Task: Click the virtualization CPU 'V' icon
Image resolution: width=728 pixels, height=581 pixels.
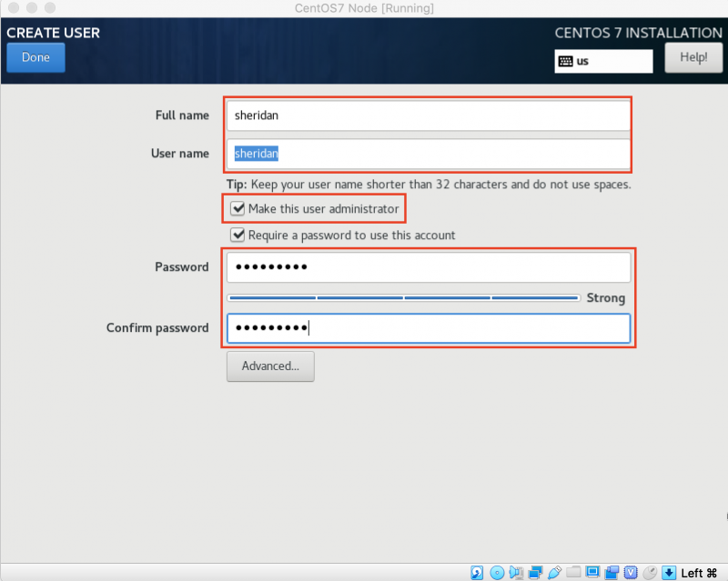Action: 631,573
